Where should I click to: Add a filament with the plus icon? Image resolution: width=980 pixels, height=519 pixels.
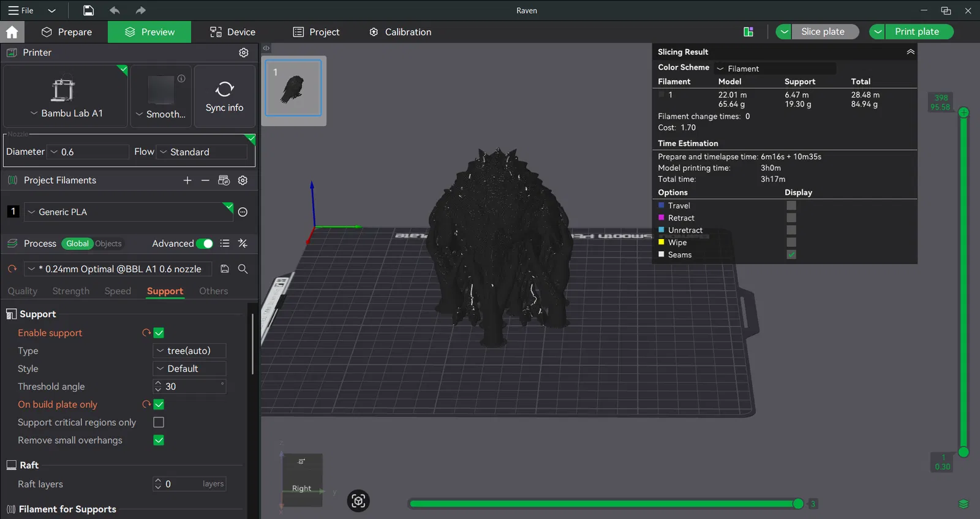187,180
